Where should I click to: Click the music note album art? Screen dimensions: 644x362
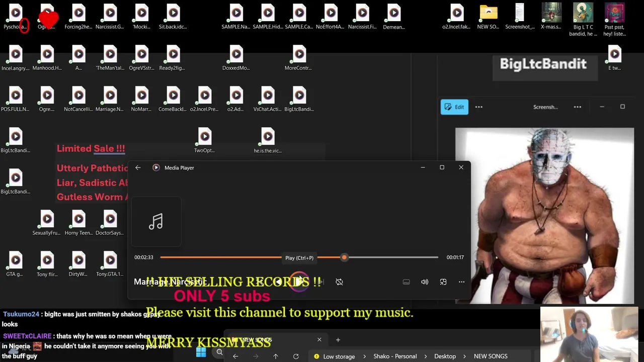tap(156, 222)
